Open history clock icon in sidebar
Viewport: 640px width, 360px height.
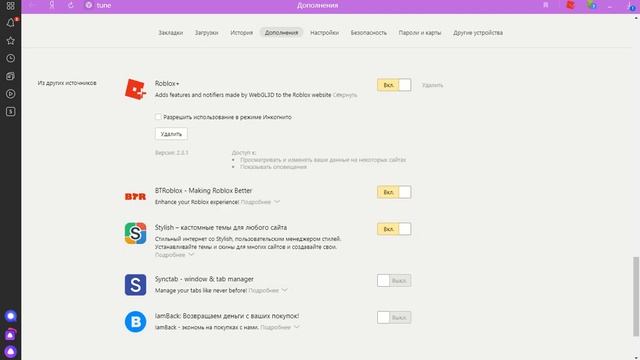[x=11, y=58]
